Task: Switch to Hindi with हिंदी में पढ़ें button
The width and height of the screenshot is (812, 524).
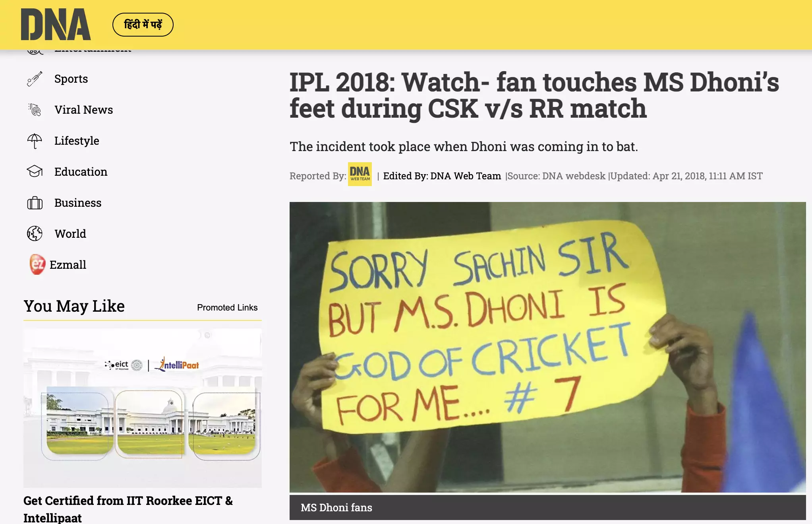Action: [143, 25]
